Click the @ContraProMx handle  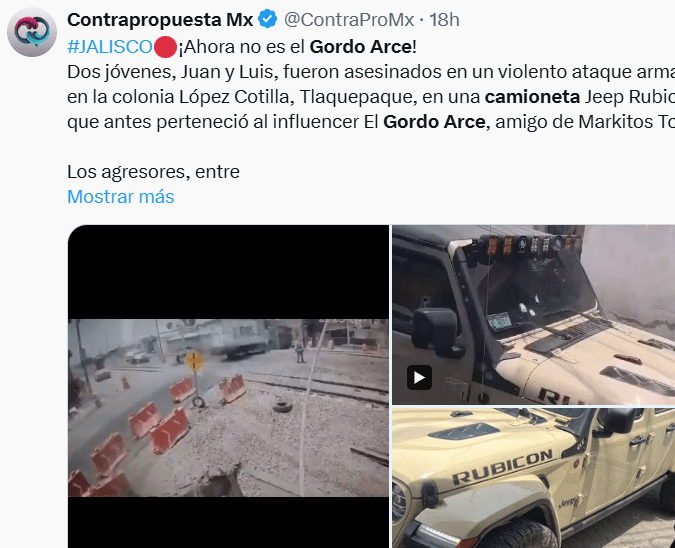[x=349, y=20]
